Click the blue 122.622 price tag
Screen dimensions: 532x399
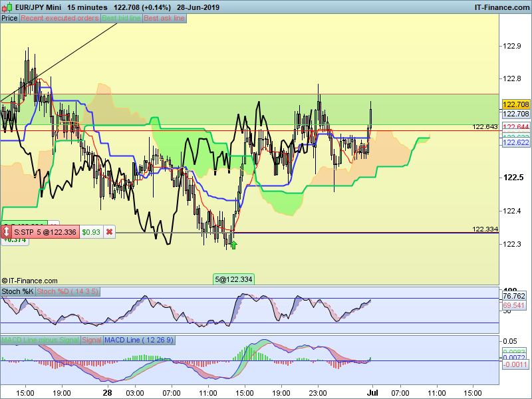516,142
